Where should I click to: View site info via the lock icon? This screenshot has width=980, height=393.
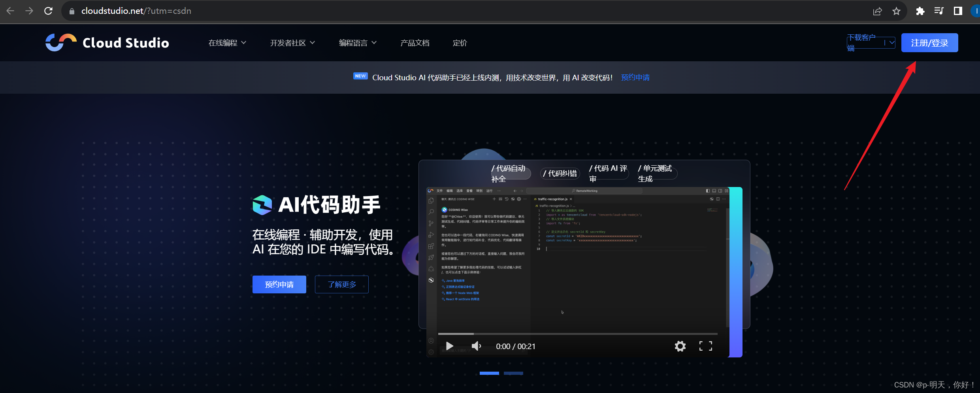point(72,11)
